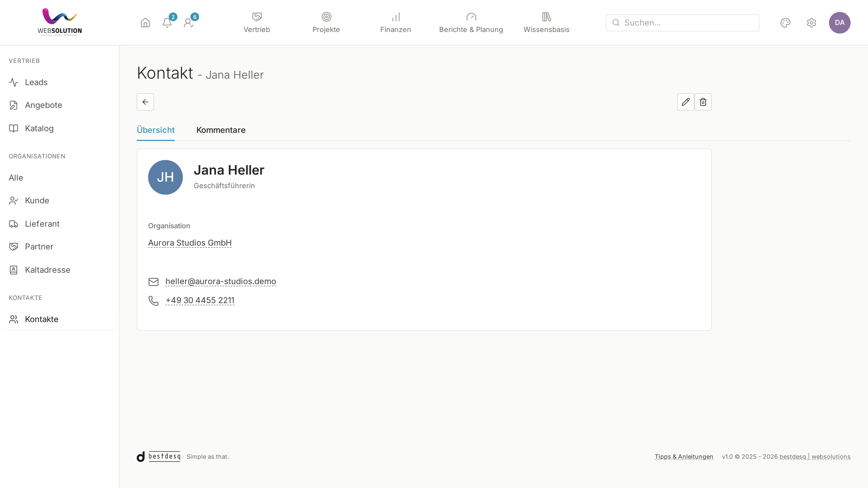Open Kunde in the sidebar
This screenshot has height=488, width=868.
pos(59,200)
